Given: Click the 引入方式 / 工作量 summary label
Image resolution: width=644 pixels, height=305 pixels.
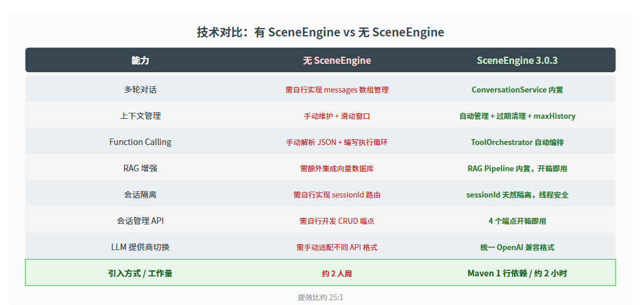Looking at the screenshot, I should point(140,273).
